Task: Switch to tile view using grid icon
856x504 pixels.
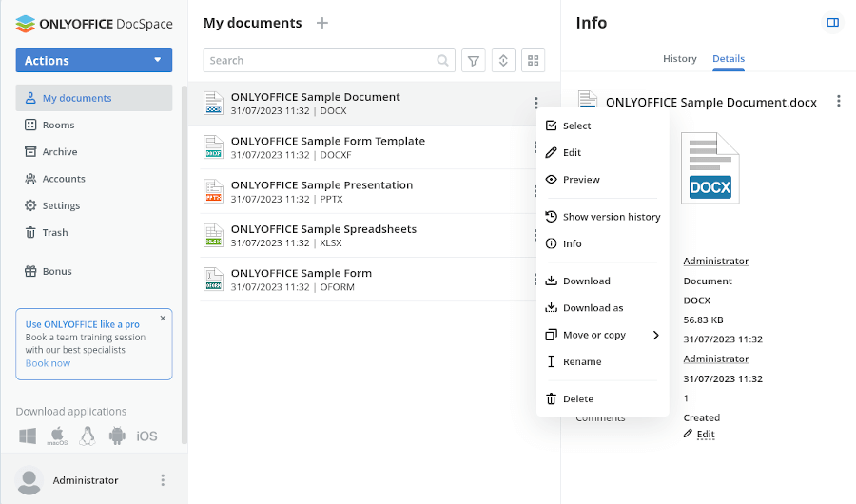Action: coord(534,61)
